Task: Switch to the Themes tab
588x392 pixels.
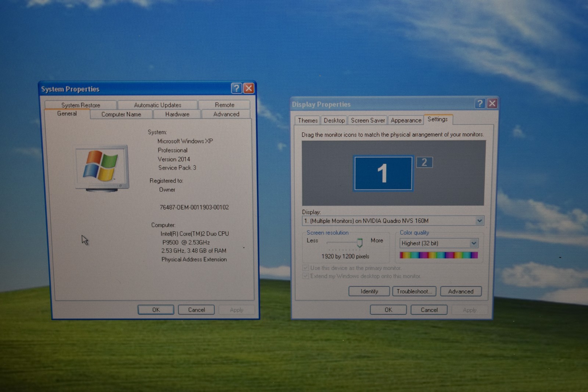Action: pos(308,121)
